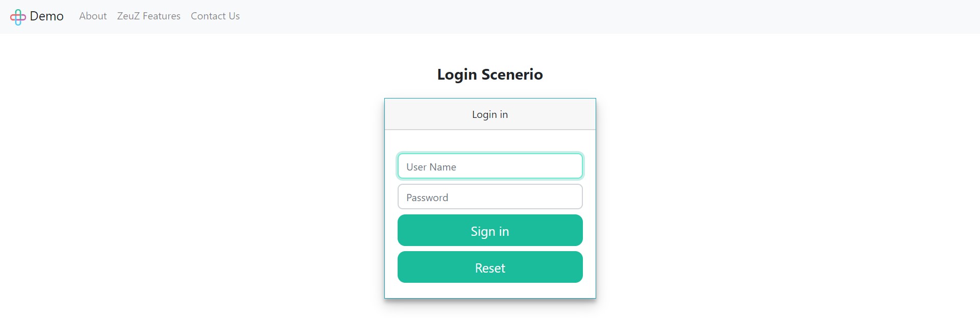Select the About navigation item
The image size is (980, 318).
[93, 16]
